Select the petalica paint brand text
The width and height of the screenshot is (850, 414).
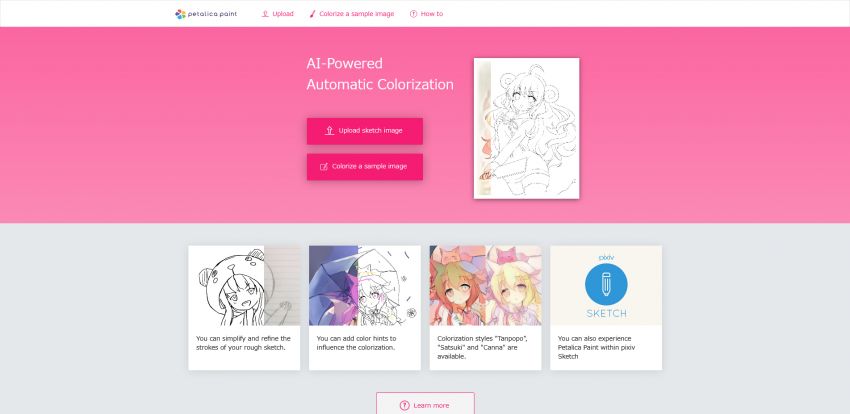click(213, 14)
